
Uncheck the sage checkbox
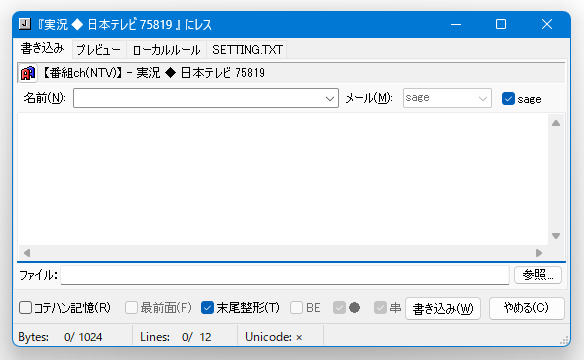(x=508, y=99)
